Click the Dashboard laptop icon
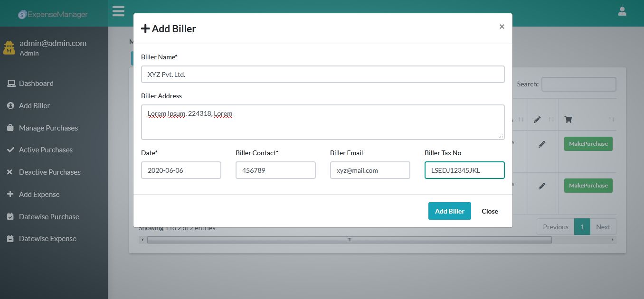This screenshot has height=299, width=644. [11, 83]
